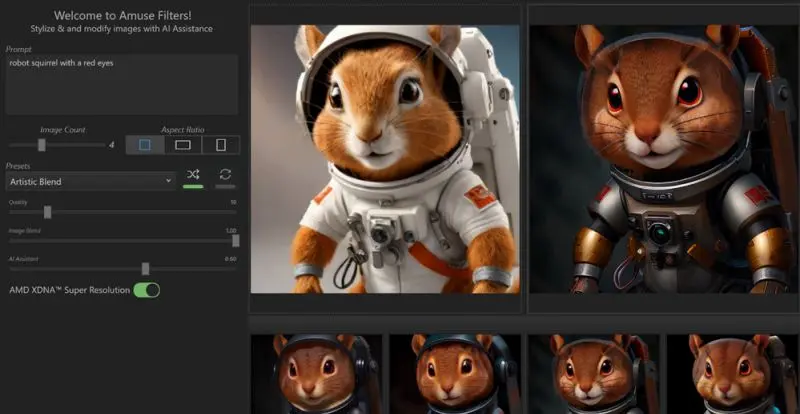Click the Presets label above dropdown
The height and width of the screenshot is (414, 800).
click(18, 166)
